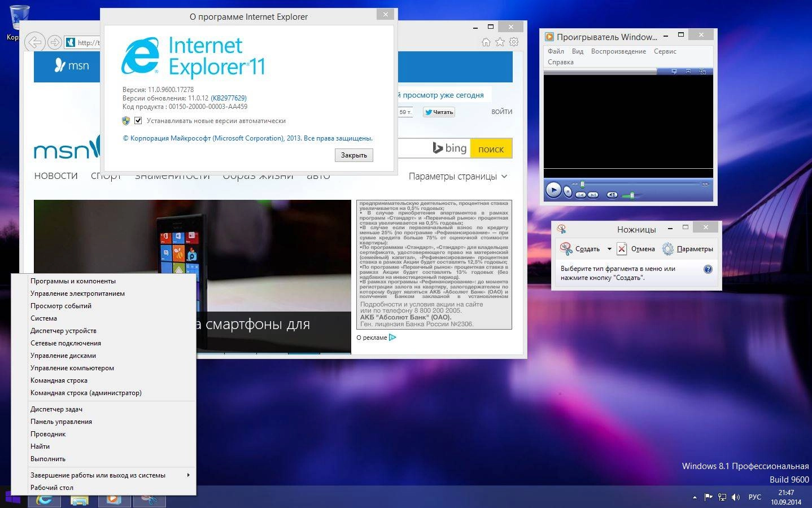Click Windows Media Player taskbar icon
812x508 pixels.
tap(115, 500)
